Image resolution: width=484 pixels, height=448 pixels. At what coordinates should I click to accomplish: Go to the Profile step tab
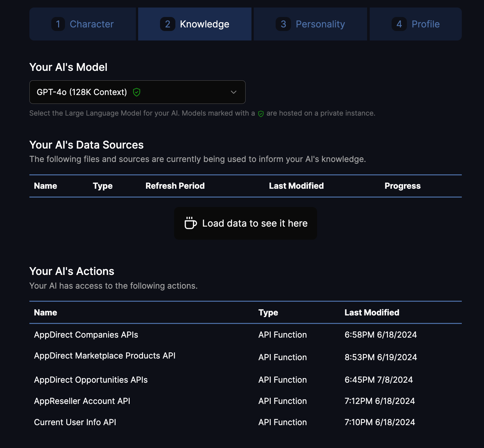coord(415,24)
